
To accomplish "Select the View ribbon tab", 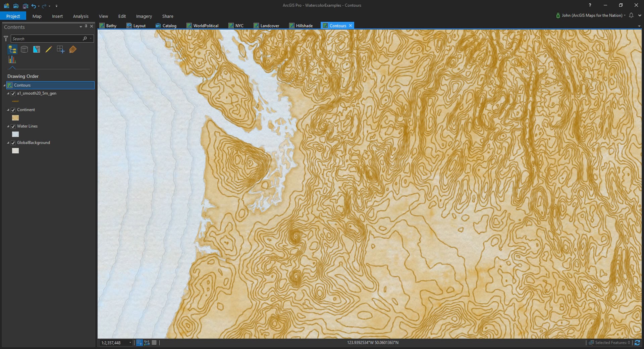I will coord(103,16).
